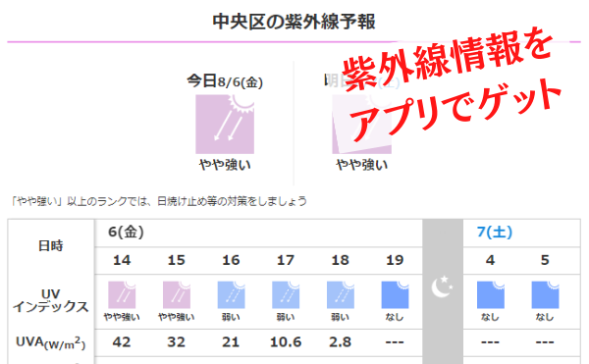Viewport: 589px width, 364px height.
Task: Click tomorrow's large UV forecast icon
Action: tap(361, 124)
